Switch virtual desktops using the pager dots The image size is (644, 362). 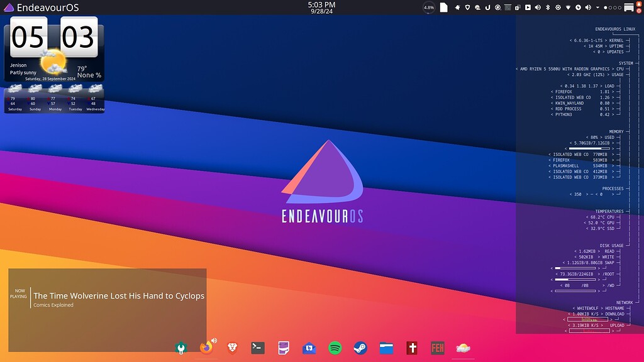click(611, 7)
